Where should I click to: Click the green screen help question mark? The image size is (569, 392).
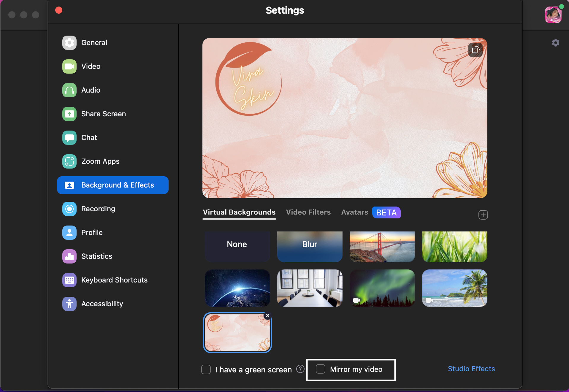pyautogui.click(x=300, y=369)
